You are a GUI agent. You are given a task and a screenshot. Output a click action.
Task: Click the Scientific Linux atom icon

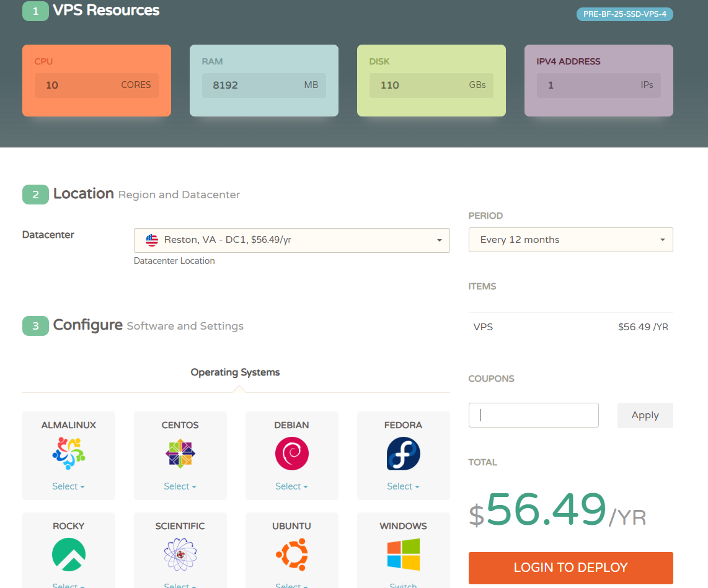pos(180,555)
